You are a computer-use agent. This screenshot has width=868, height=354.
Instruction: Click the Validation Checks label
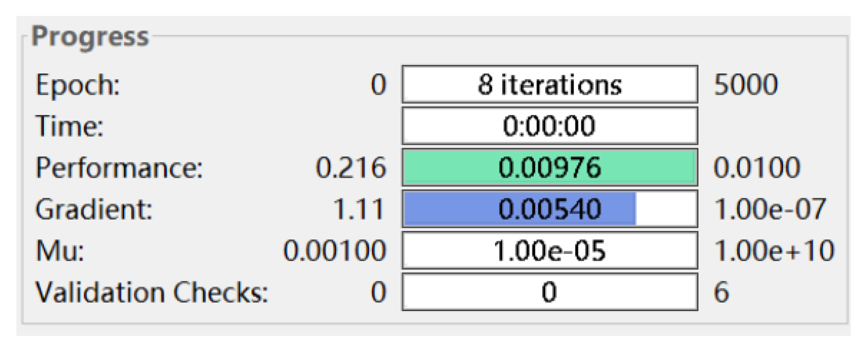[x=152, y=292]
